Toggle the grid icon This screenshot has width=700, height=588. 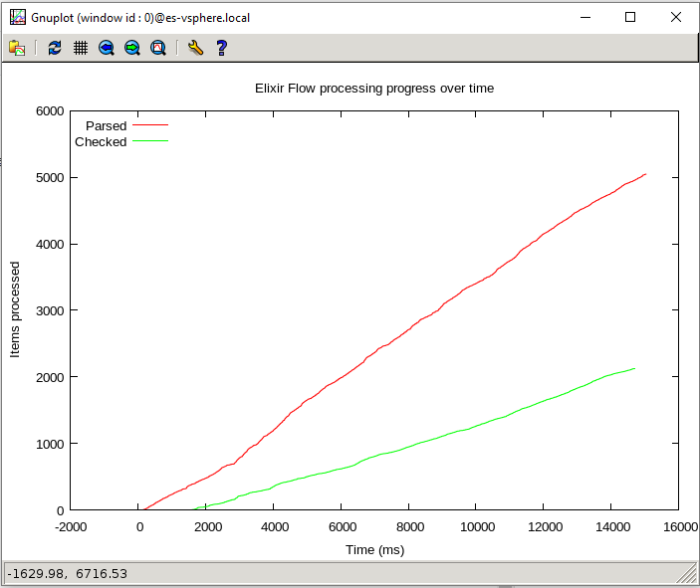coord(81,48)
